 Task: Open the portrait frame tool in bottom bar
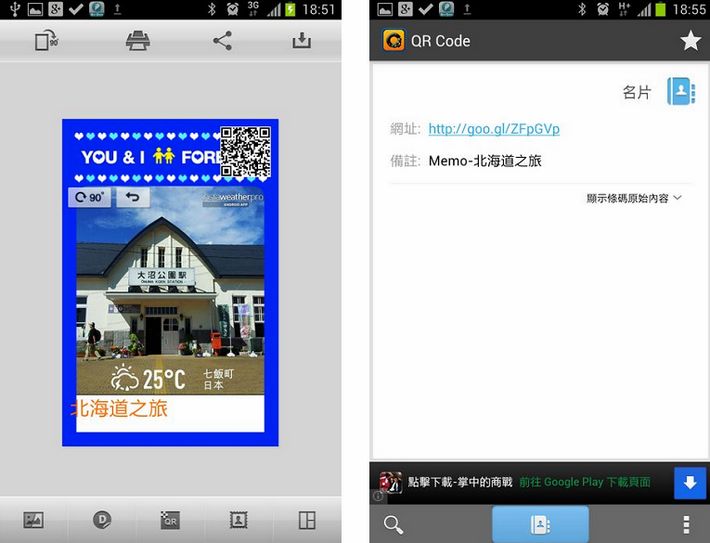[238, 520]
